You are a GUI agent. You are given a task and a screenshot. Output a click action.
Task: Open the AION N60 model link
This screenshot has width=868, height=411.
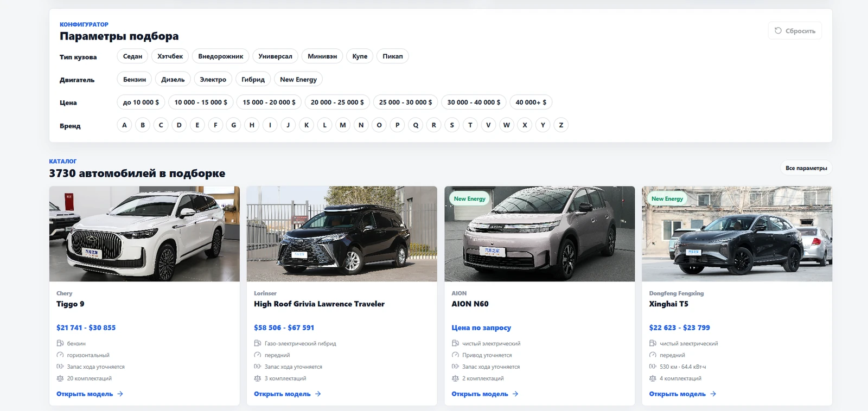(485, 394)
